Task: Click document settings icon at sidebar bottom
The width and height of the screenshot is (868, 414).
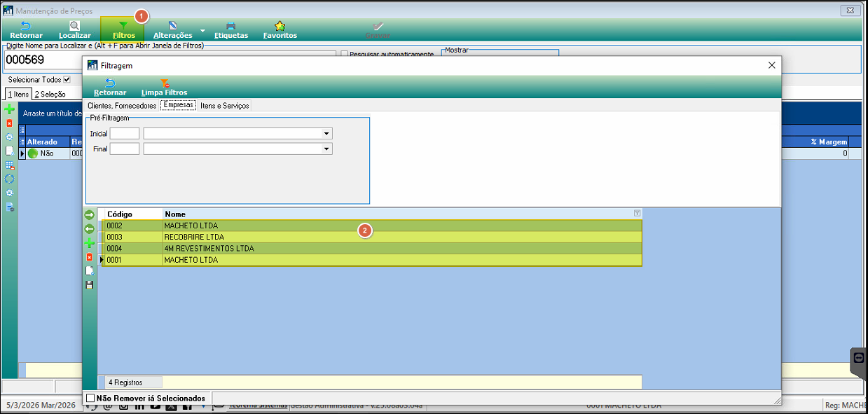Action: coord(10,207)
